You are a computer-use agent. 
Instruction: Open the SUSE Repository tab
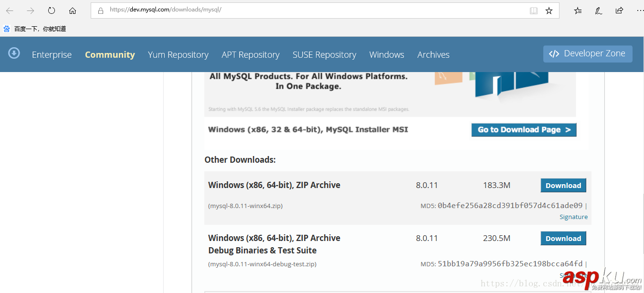[325, 55]
